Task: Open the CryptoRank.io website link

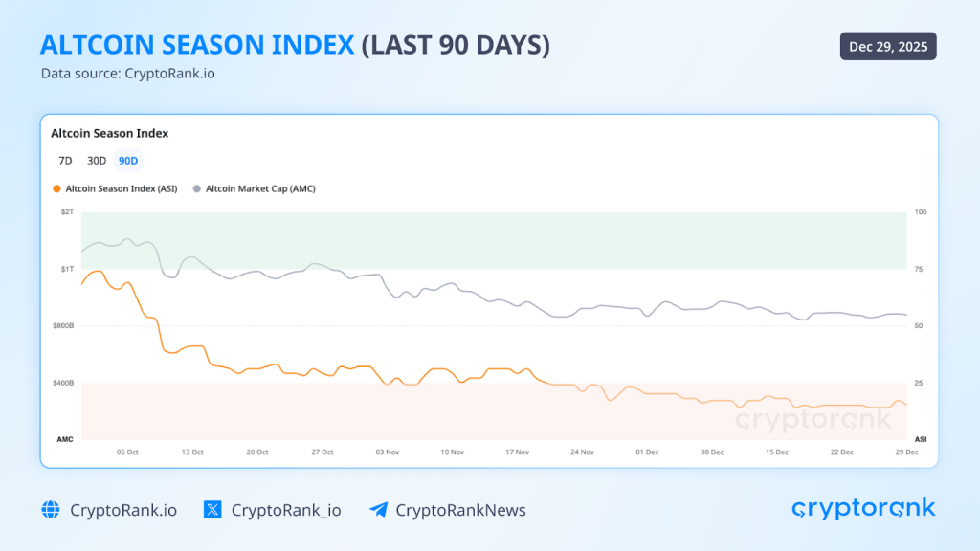Action: [x=122, y=510]
